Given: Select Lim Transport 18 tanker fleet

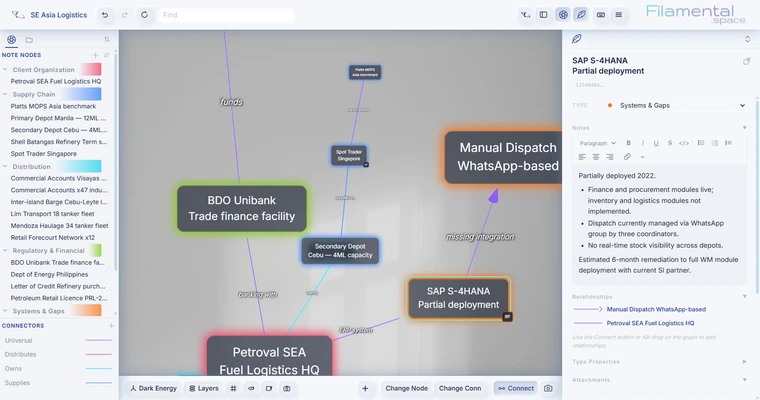Looking at the screenshot, I should point(52,214).
